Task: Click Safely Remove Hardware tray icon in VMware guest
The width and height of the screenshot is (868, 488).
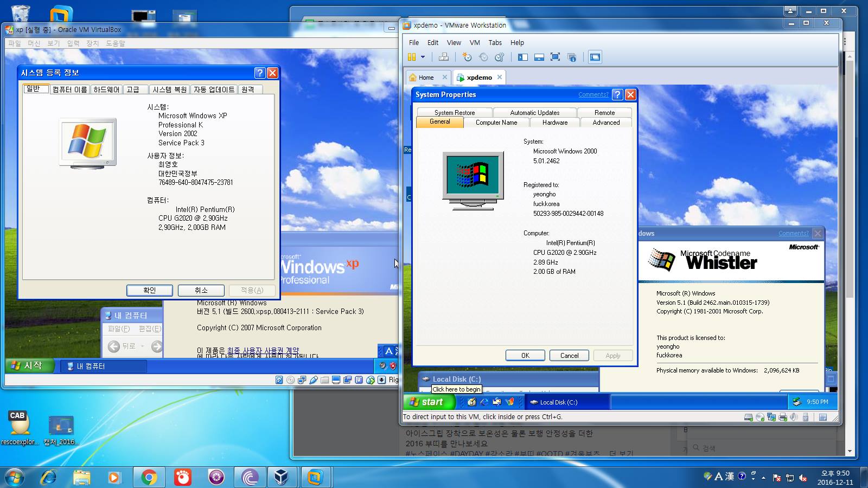Action: [796, 402]
